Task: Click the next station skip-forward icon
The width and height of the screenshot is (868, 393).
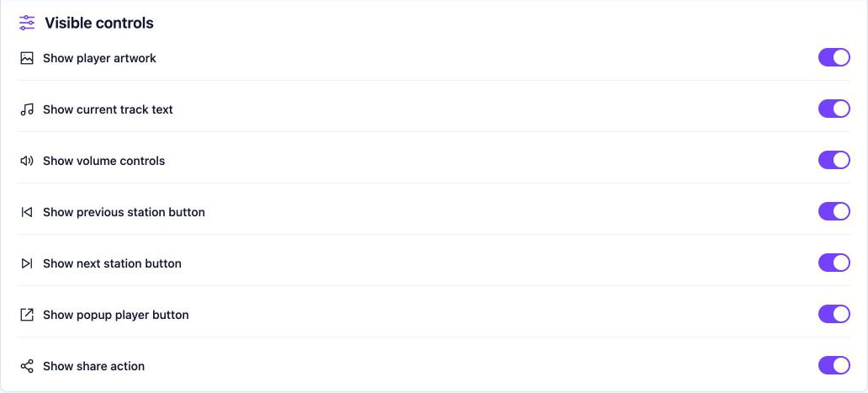Action: (x=27, y=263)
